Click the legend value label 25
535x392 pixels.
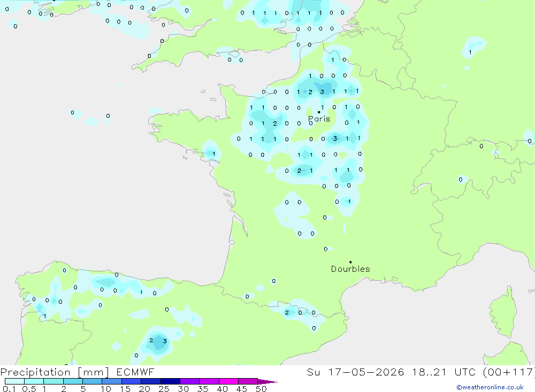click(x=164, y=389)
